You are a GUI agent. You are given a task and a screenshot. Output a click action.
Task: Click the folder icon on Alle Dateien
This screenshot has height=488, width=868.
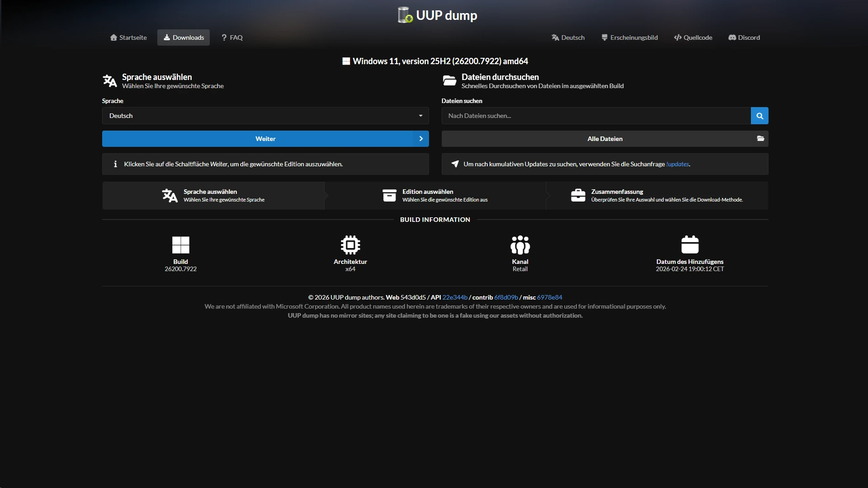(760, 139)
